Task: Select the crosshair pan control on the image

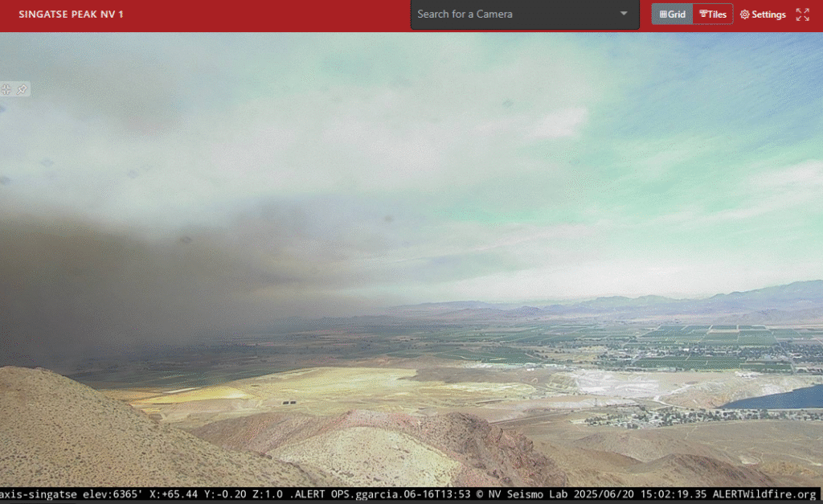Action: point(6,89)
